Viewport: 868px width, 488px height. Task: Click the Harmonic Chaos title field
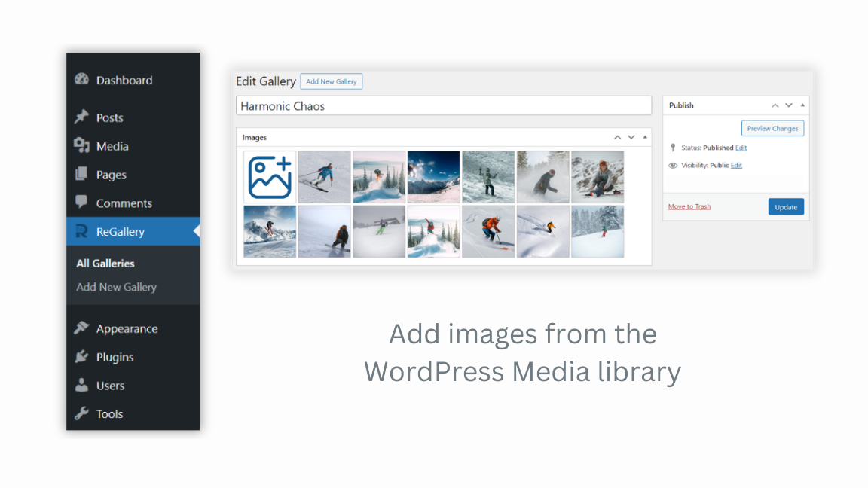click(x=443, y=105)
